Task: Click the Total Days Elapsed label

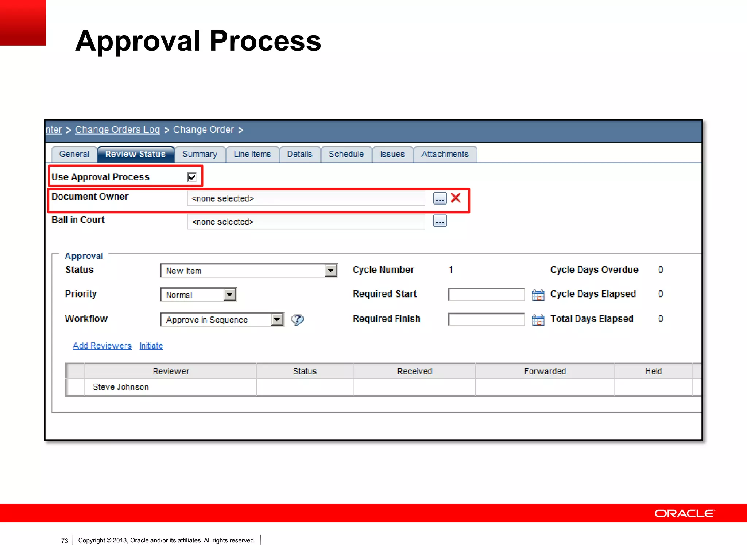Action: 592,319
